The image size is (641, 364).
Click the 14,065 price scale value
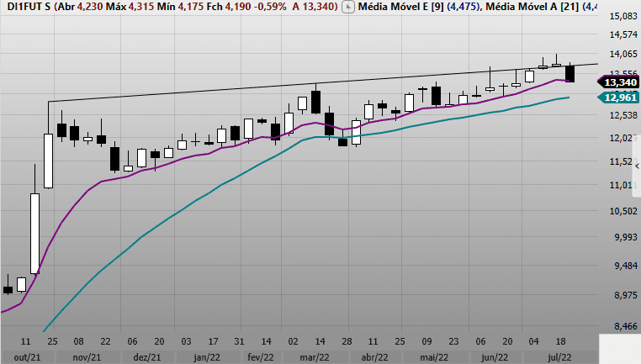pos(623,54)
